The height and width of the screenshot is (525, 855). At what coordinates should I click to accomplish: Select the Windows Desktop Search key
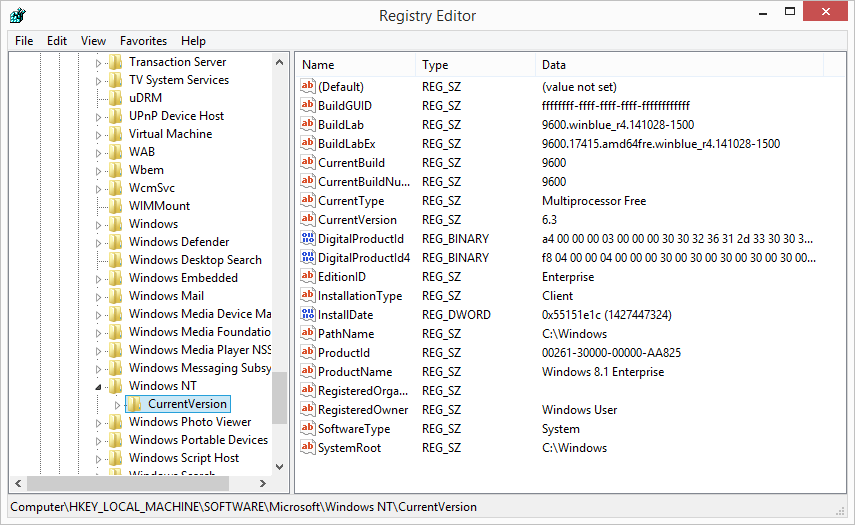tap(195, 260)
